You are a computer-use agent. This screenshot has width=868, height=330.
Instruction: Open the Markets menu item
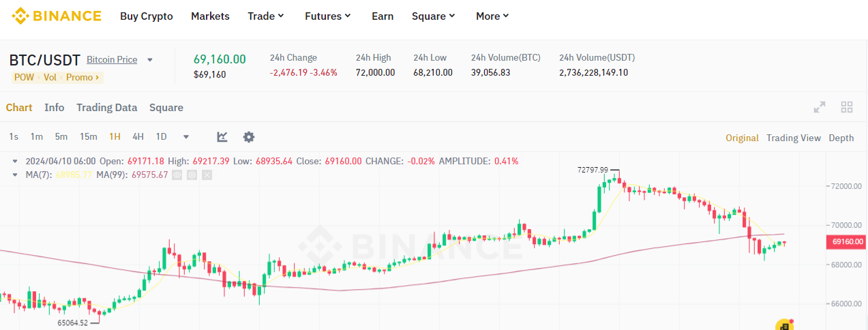210,16
